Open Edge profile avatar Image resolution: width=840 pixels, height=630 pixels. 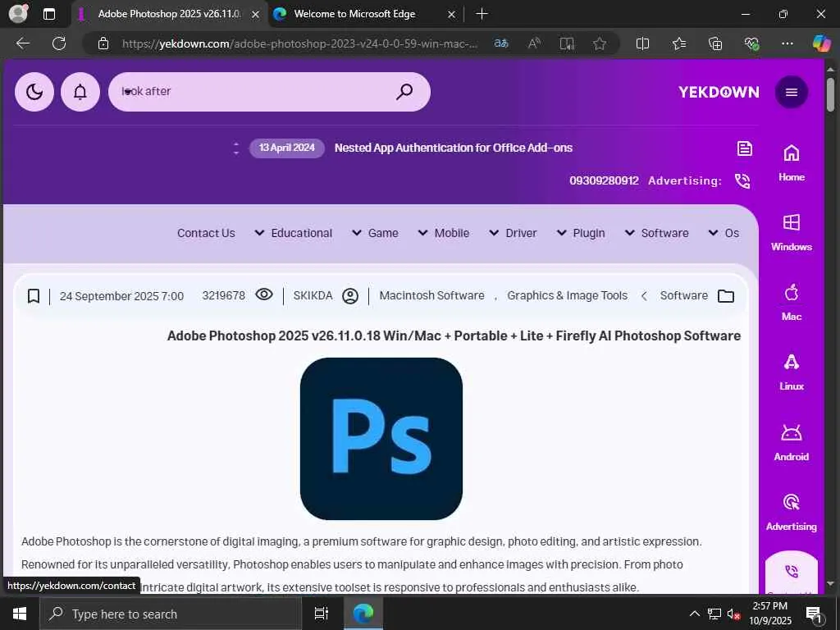coord(18,14)
